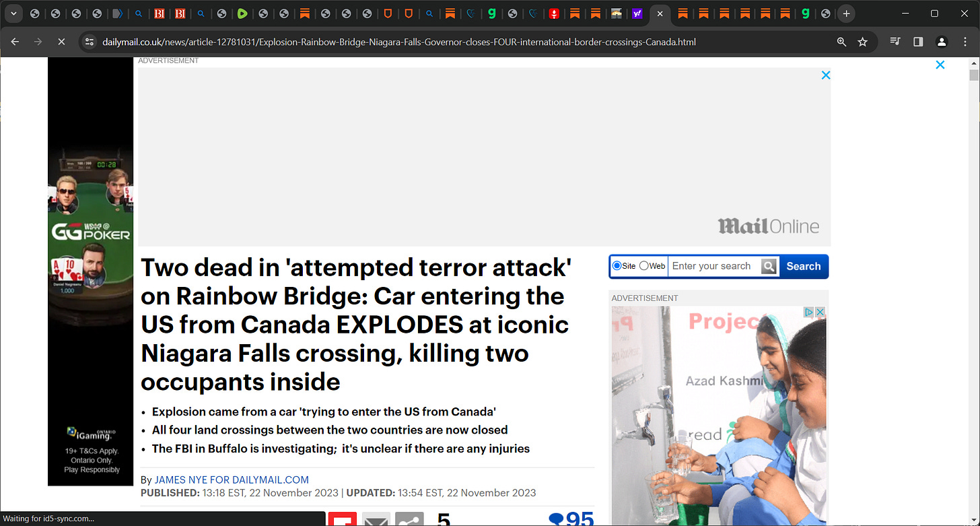This screenshot has width=980, height=526.
Task: Click the UPDATED 13:54 EST timestamp
Action: (442, 493)
